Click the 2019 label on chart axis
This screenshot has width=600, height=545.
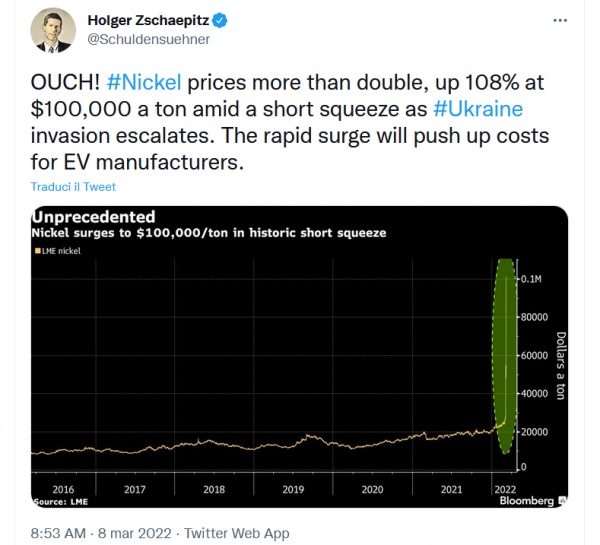[293, 489]
